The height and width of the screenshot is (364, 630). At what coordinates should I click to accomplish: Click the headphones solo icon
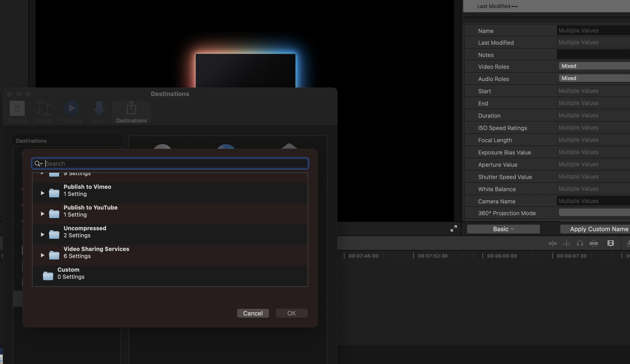[x=580, y=243]
